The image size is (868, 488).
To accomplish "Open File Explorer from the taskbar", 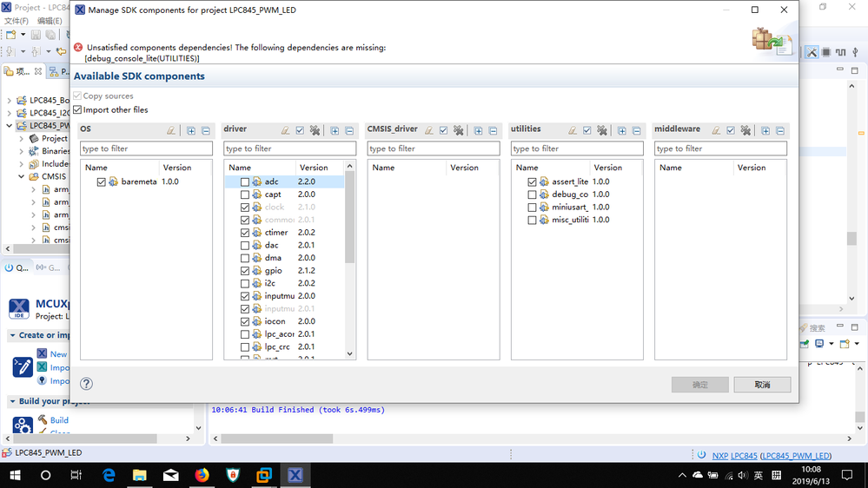I will point(140,475).
